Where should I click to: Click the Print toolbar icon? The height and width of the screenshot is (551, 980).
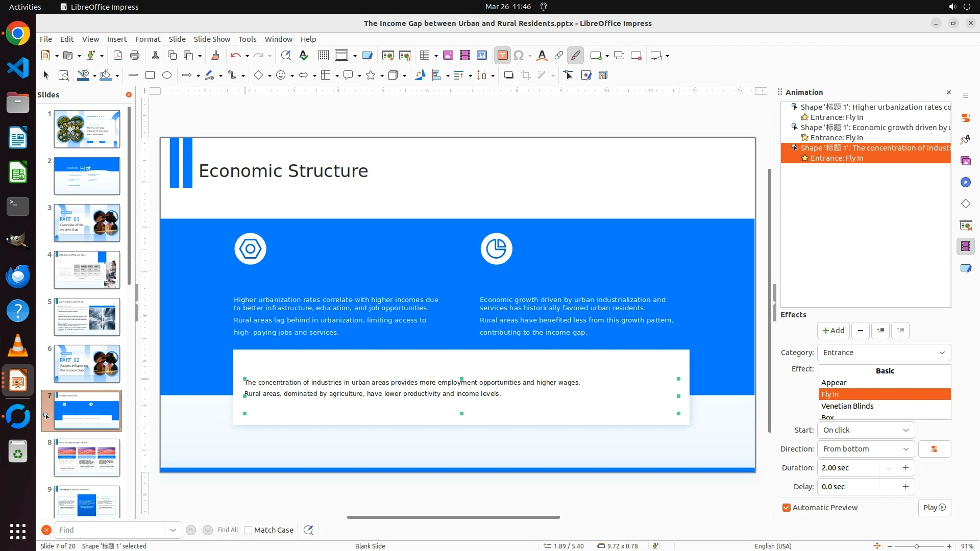pos(135,56)
